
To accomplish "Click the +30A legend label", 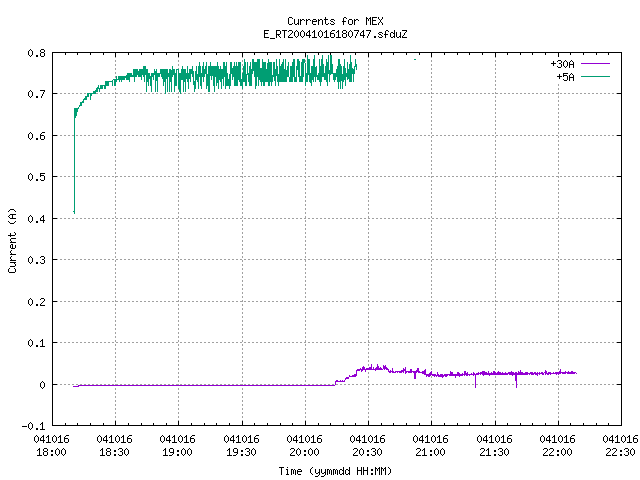I will pos(562,64).
